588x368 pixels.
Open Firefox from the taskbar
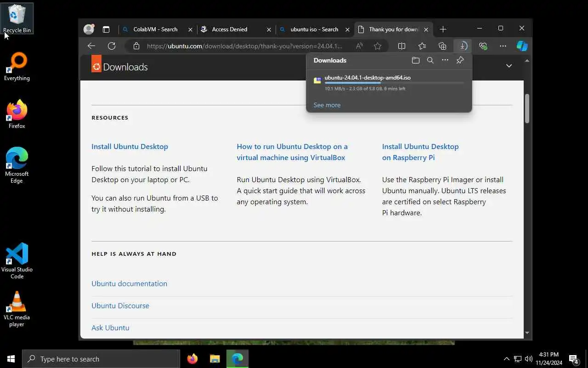(x=192, y=359)
